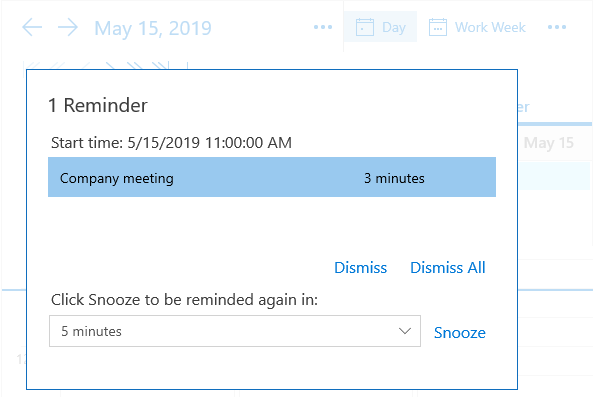Click Dismiss All reminders
611x397 pixels.
coord(448,268)
